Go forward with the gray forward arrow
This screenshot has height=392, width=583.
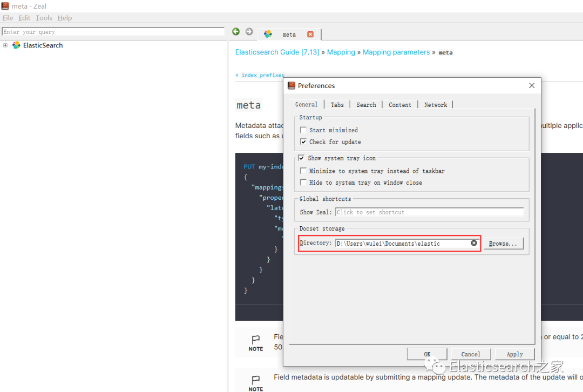point(249,32)
